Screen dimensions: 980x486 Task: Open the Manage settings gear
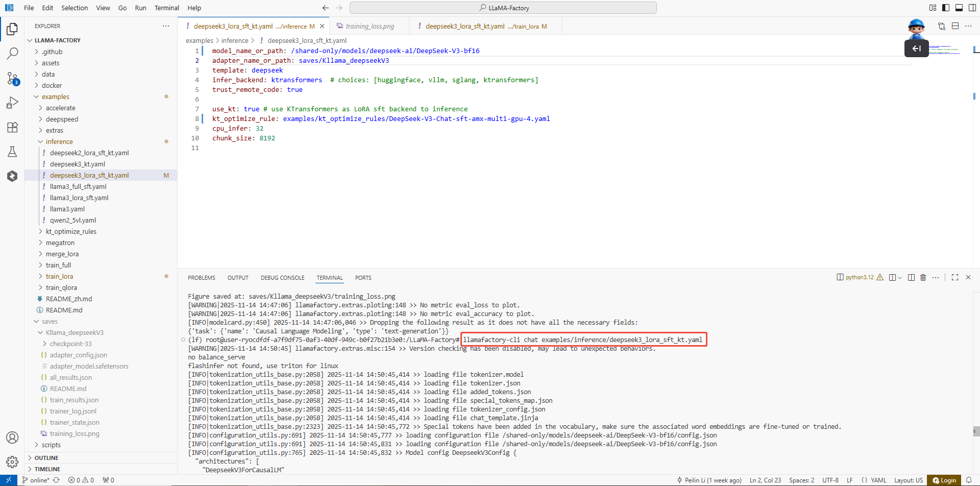pos(12,462)
